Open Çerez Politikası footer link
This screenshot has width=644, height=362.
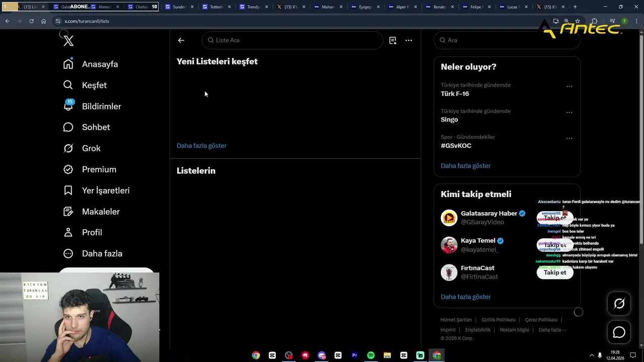(x=541, y=320)
